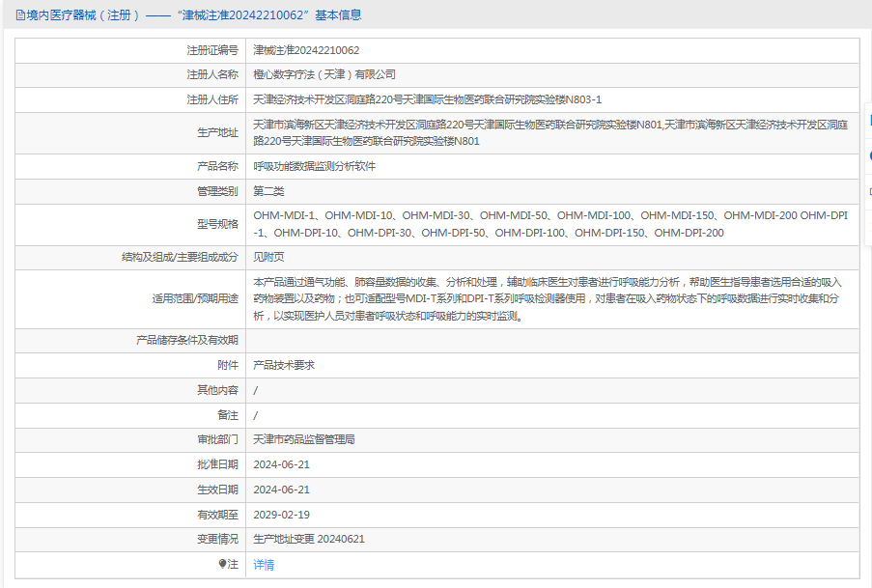This screenshot has width=872, height=588.
Task: Click the lightbulb icon next to 注
Action: point(222,564)
